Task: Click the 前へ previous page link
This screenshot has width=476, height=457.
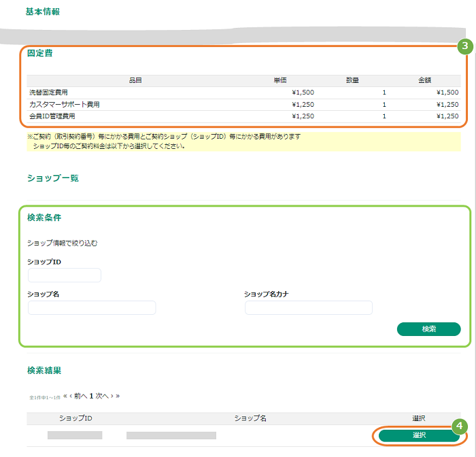Action: coord(80,396)
